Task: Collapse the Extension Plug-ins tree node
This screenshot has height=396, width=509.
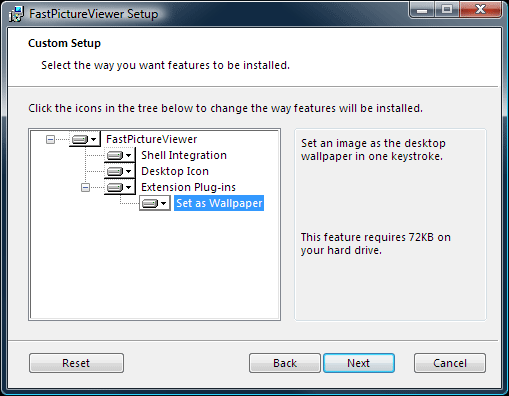Action: tap(85, 188)
